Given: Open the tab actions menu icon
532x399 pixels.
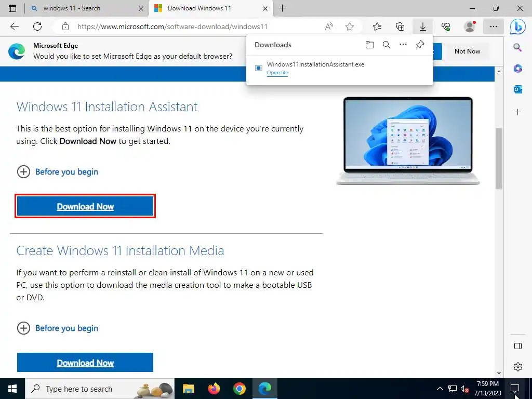Looking at the screenshot, I should [12, 8].
